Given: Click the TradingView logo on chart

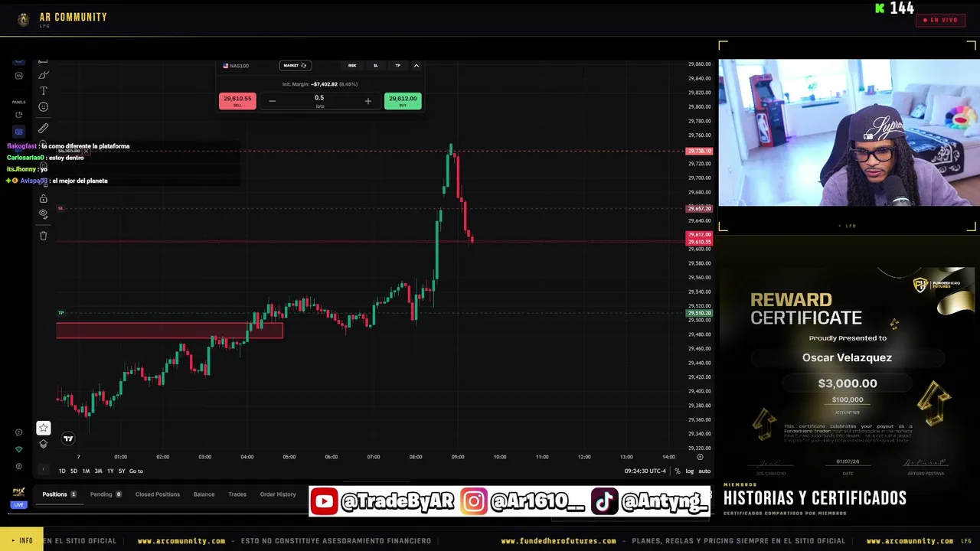Looking at the screenshot, I should [x=68, y=439].
